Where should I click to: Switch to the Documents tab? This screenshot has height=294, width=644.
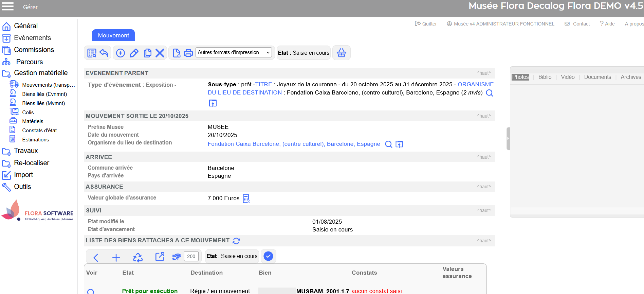(597, 77)
